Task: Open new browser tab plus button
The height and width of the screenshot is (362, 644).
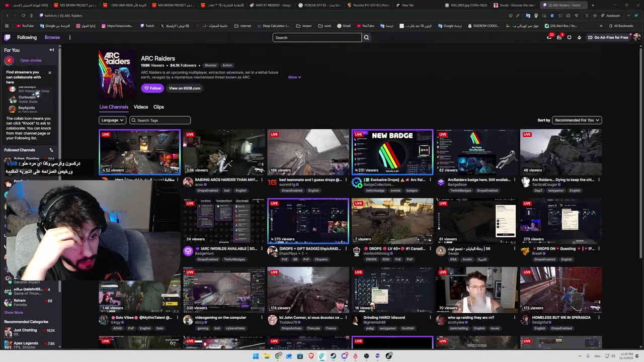Action: 593,5
